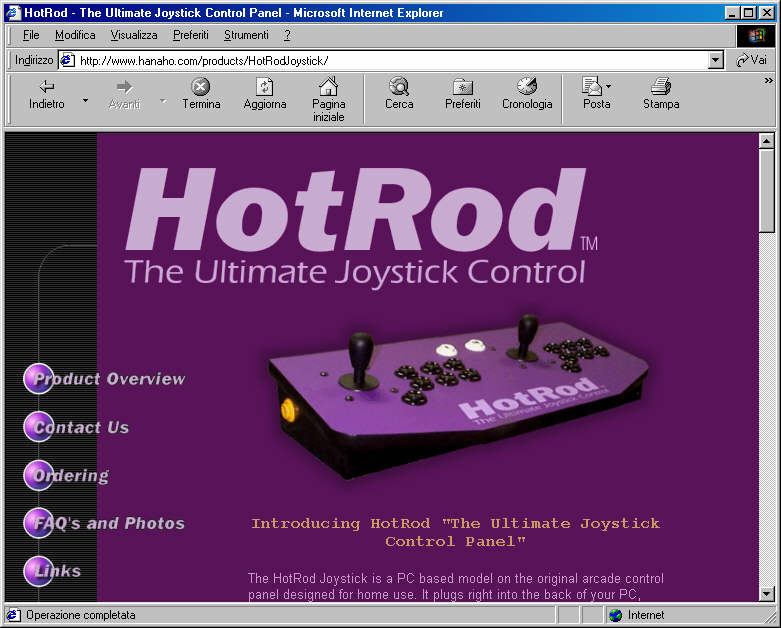
Task: Open FAQ's and Photos link
Action: pos(104,523)
